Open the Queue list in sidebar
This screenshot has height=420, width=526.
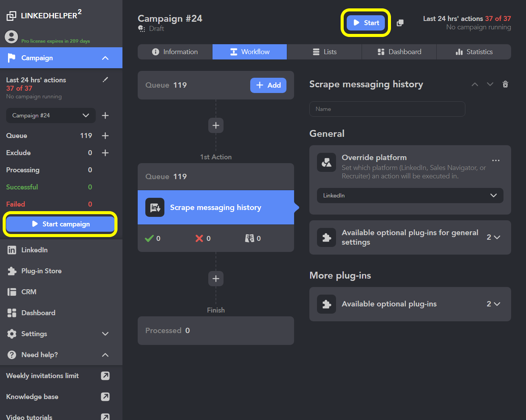pyautogui.click(x=49, y=136)
